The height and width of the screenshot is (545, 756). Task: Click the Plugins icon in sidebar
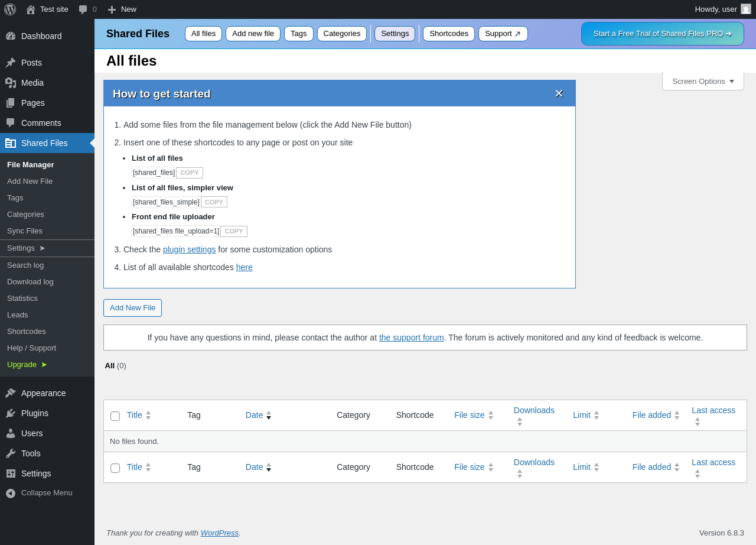pyautogui.click(x=11, y=413)
